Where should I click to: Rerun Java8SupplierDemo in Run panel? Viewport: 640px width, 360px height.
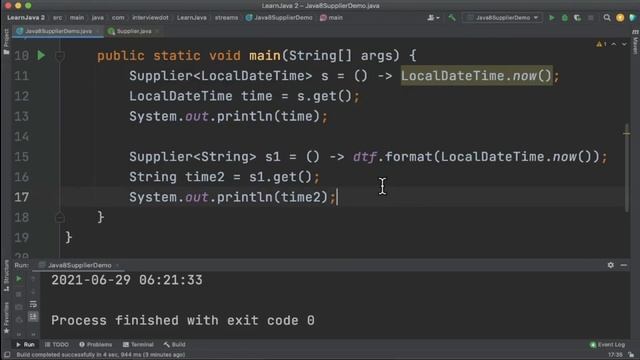(x=19, y=279)
